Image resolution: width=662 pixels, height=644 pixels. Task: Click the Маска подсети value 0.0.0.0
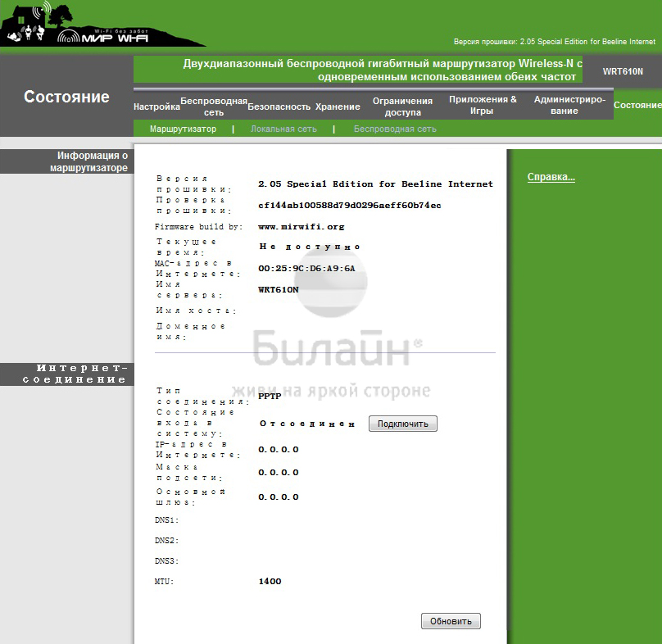[279, 473]
